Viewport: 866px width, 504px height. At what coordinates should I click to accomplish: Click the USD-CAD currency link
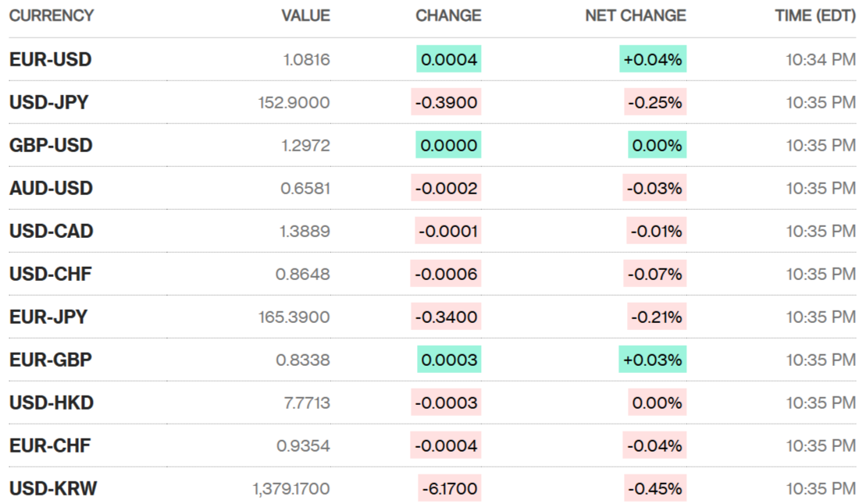[51, 231]
